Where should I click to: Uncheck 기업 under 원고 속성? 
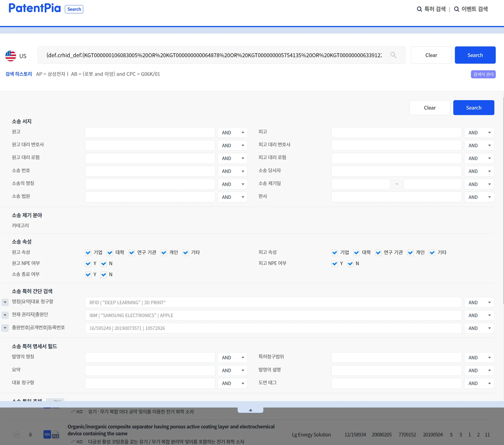tap(88, 252)
